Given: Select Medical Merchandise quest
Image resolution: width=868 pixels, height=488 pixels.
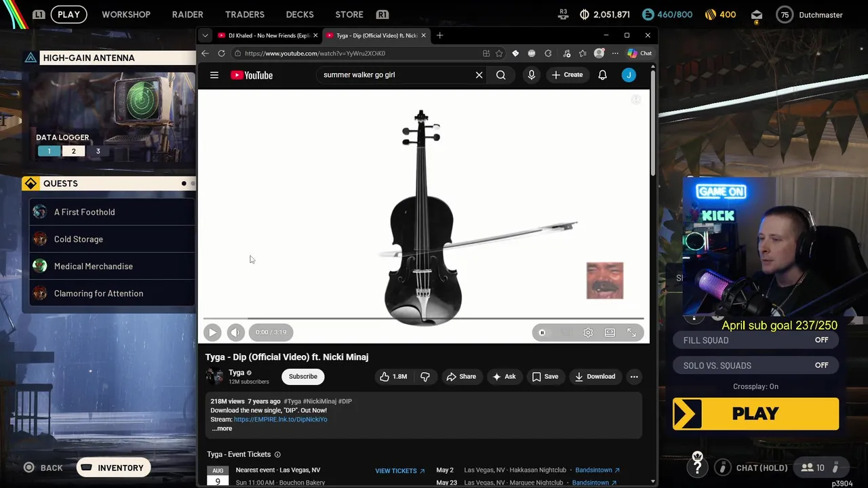Looking at the screenshot, I should pyautogui.click(x=112, y=266).
